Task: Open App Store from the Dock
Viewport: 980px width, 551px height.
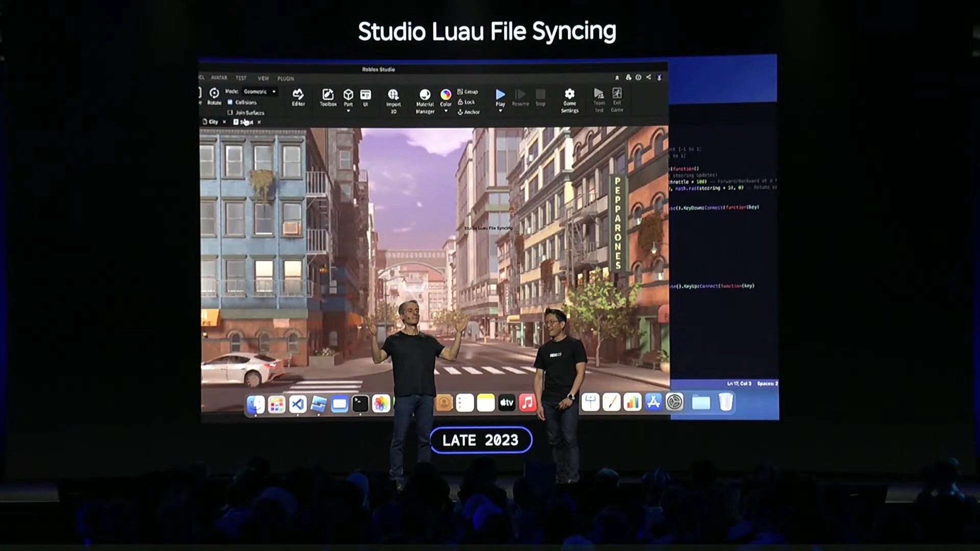Action: click(653, 402)
